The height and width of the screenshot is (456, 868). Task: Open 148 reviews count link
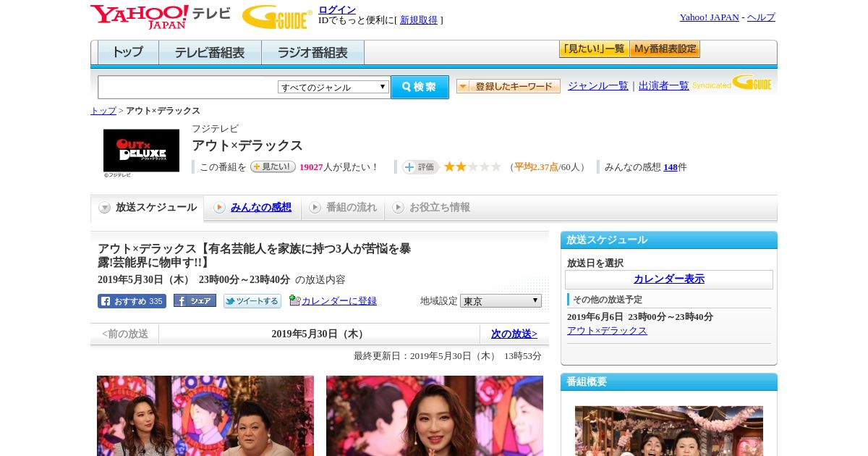[x=671, y=167]
